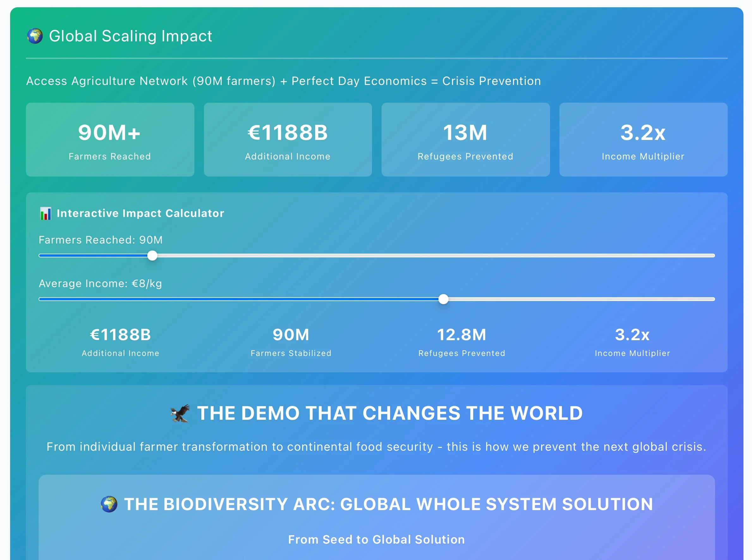Click the Farmers Reached slider handle
Viewport: 752px width, 560px height.
(152, 256)
